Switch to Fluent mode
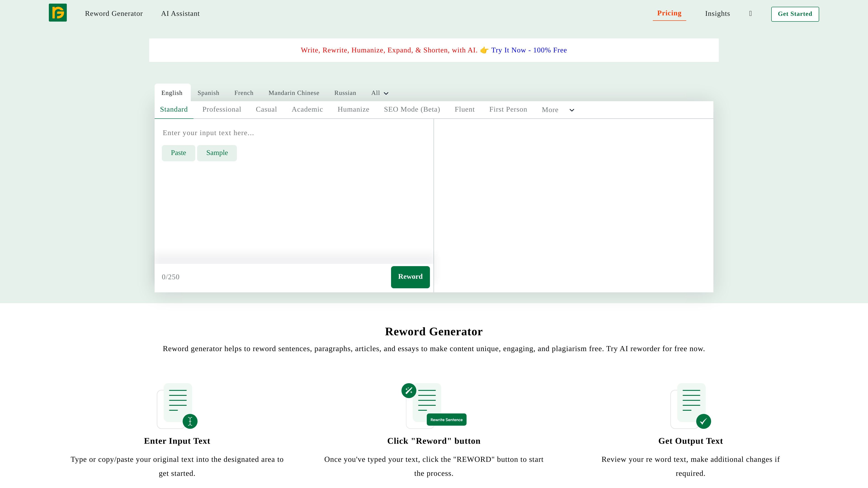 coord(465,109)
